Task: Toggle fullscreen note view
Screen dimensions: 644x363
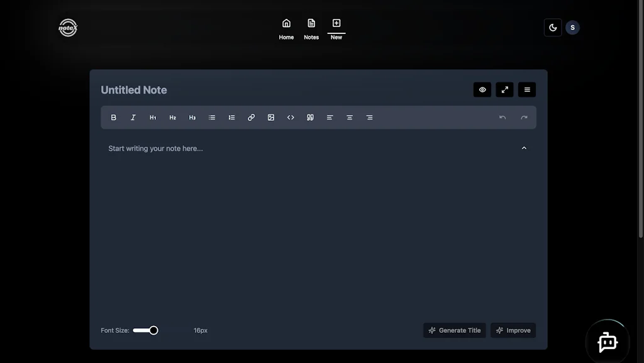Action: (x=504, y=89)
